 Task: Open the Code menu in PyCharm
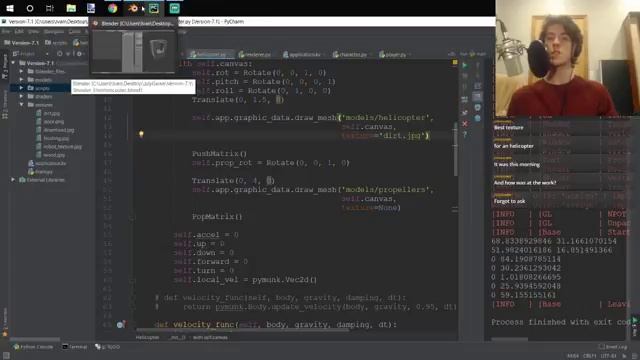(74, 31)
